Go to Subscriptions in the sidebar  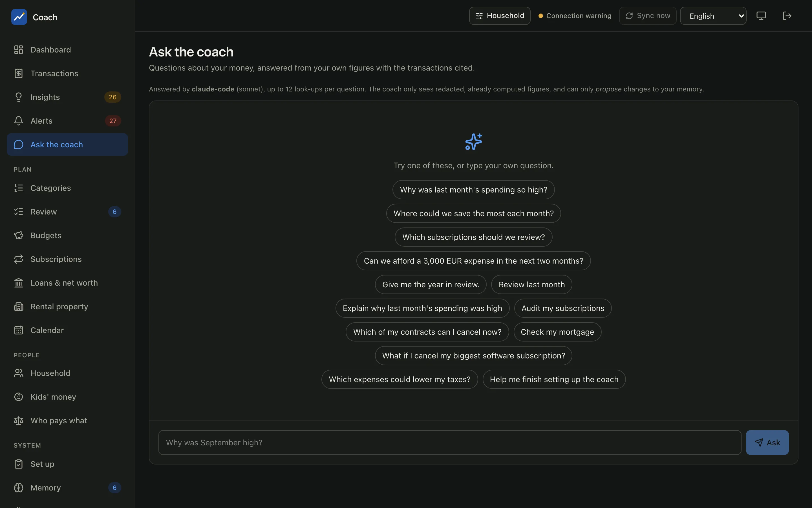click(x=67, y=259)
